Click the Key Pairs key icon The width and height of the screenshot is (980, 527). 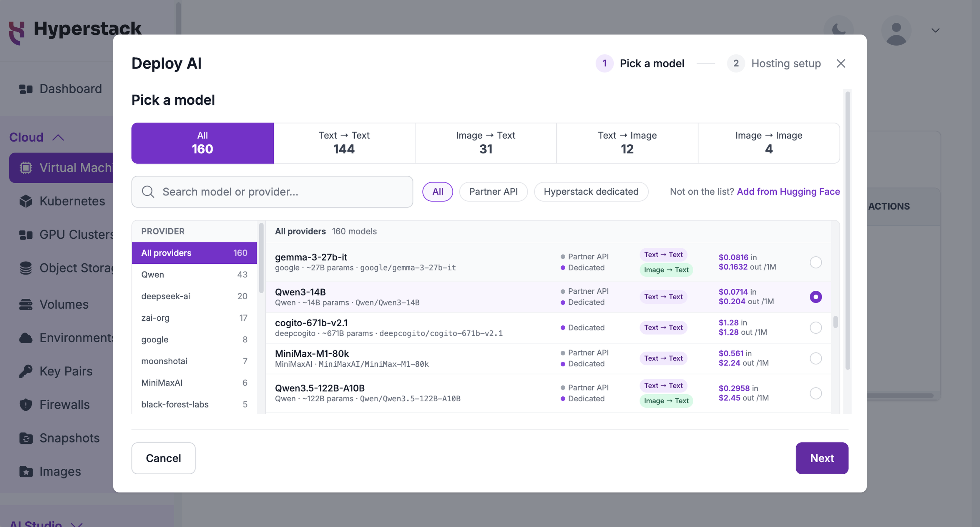coord(26,371)
